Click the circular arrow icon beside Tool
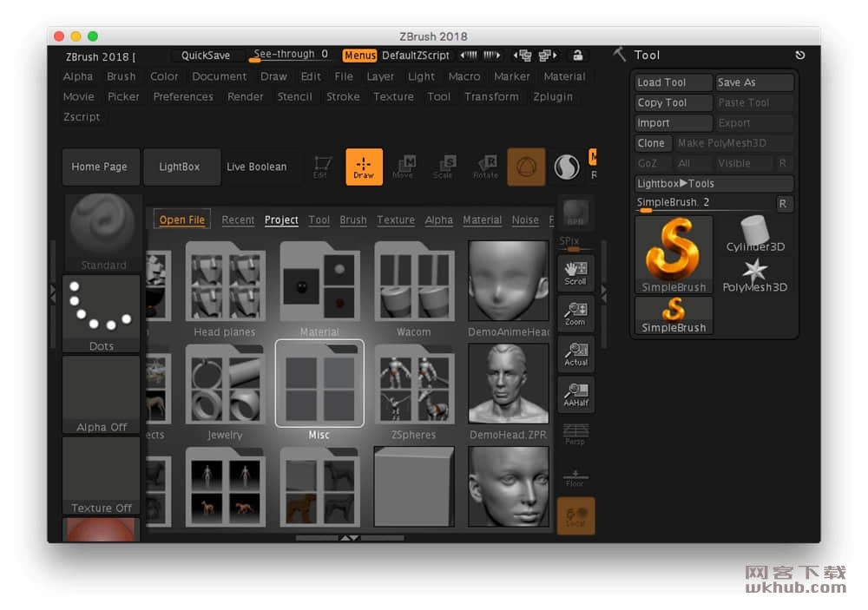Viewport: 868px width, 610px height. pyautogui.click(x=800, y=55)
